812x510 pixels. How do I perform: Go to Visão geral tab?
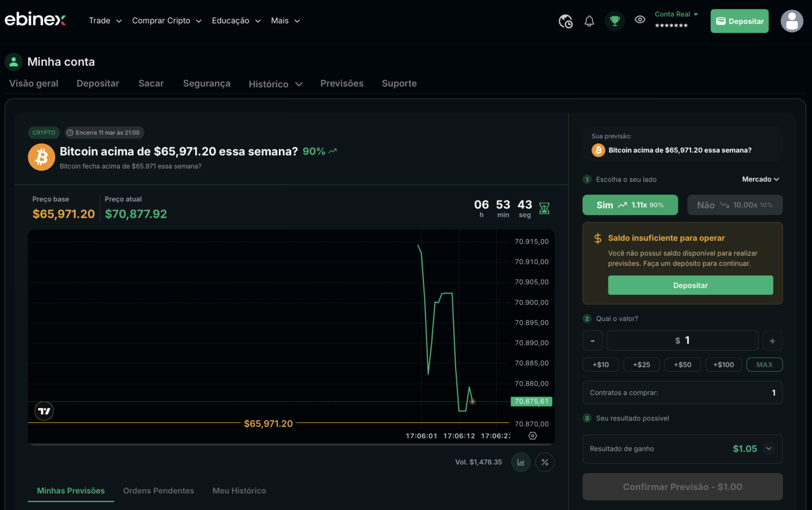34,84
